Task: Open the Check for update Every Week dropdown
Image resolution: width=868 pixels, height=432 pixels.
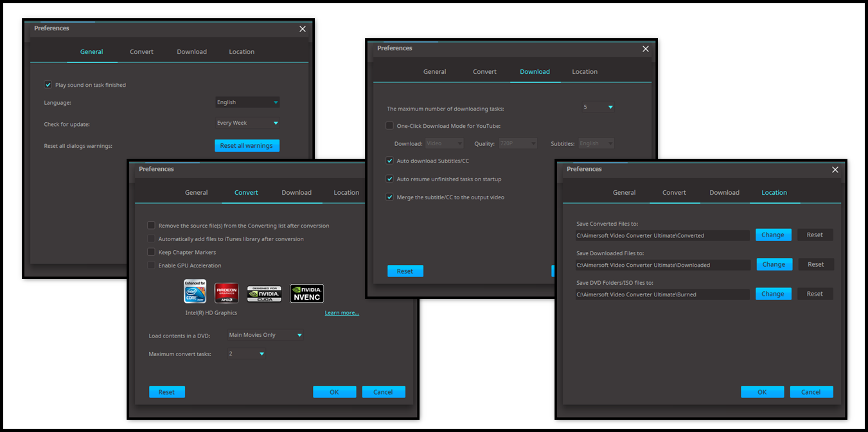Action: pos(247,123)
